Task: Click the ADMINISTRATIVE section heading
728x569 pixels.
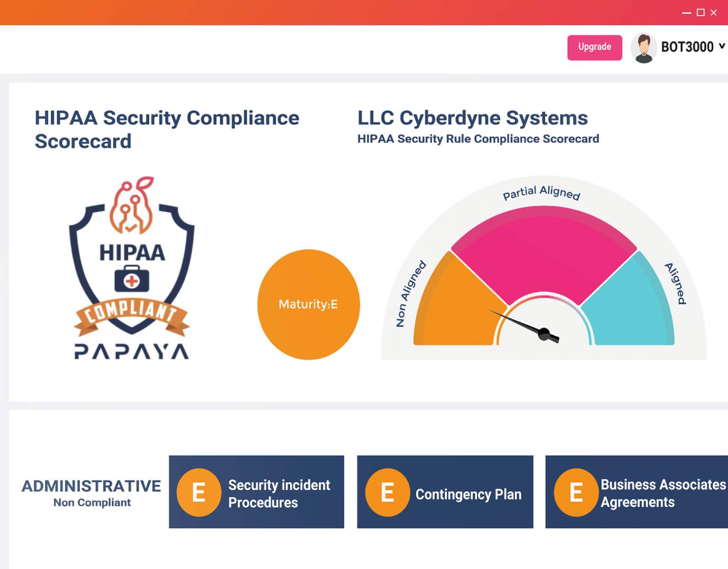Action: (91, 486)
